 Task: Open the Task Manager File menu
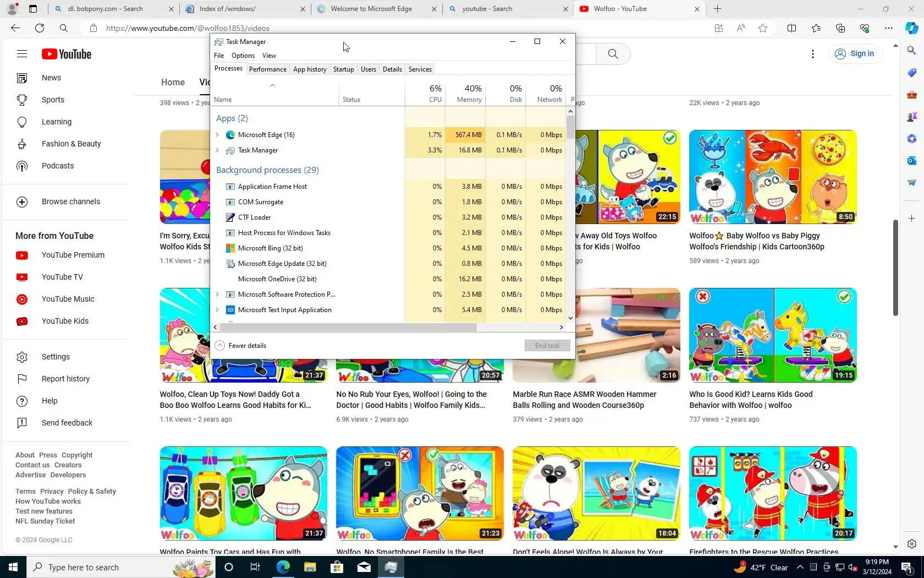tap(219, 56)
